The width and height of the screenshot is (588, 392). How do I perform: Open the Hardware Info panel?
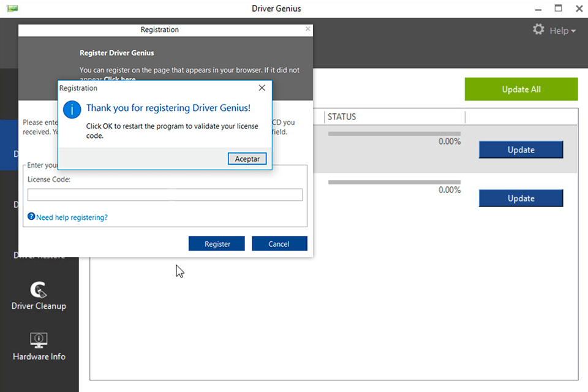point(39,347)
